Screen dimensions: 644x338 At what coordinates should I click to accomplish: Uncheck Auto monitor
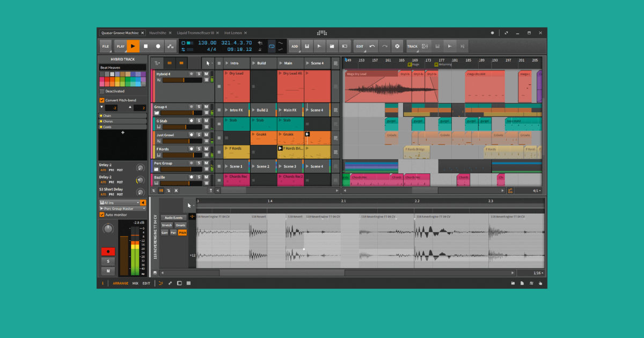[101, 215]
